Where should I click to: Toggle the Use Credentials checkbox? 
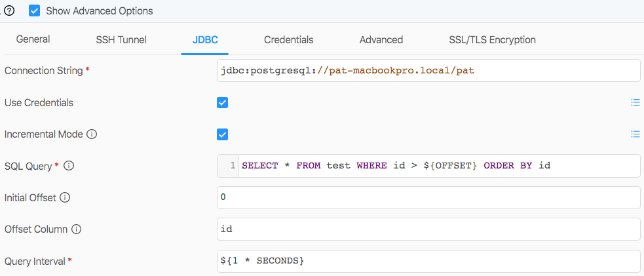(x=222, y=103)
